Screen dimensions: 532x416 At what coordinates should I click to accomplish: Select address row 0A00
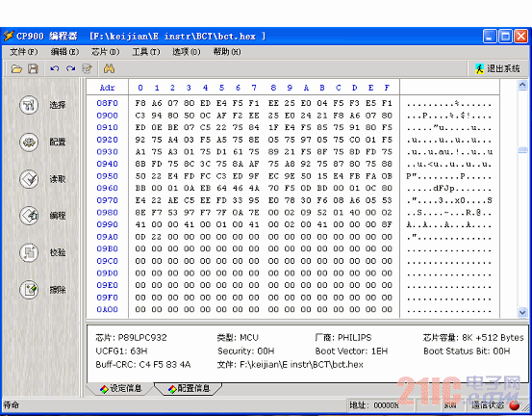point(107,309)
